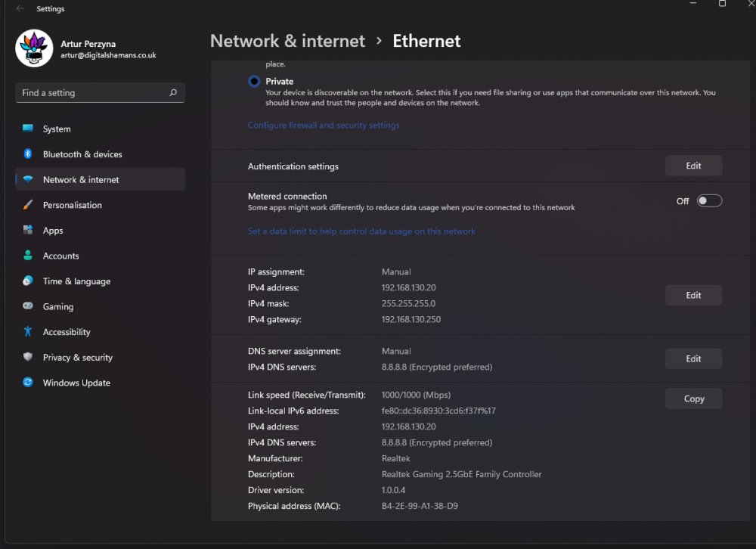Click Network & internet breadcrumb heading
The width and height of the screenshot is (756, 549).
(287, 41)
